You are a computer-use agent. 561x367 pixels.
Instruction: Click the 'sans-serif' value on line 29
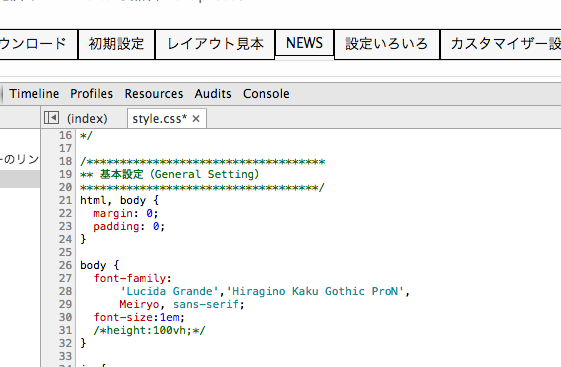206,304
